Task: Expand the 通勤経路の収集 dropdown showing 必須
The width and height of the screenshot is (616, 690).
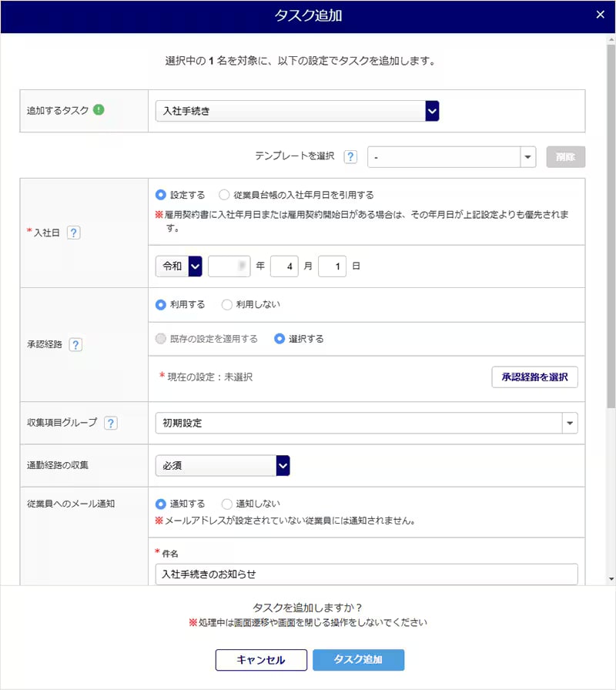Action: point(223,465)
